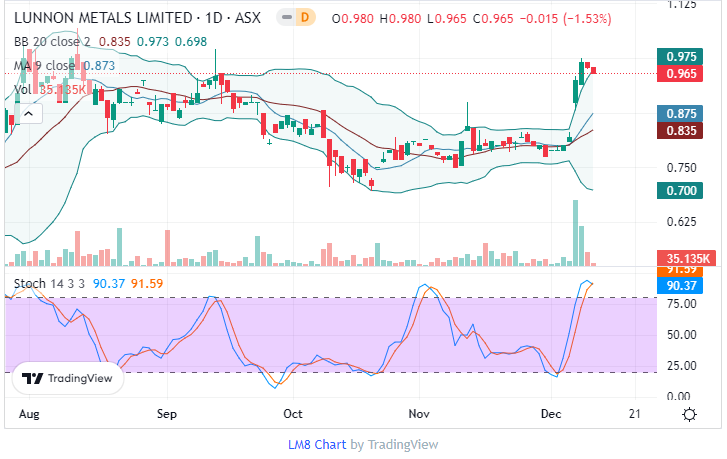
Task: Select the MA 9 close indicator legend
Action: coord(45,65)
